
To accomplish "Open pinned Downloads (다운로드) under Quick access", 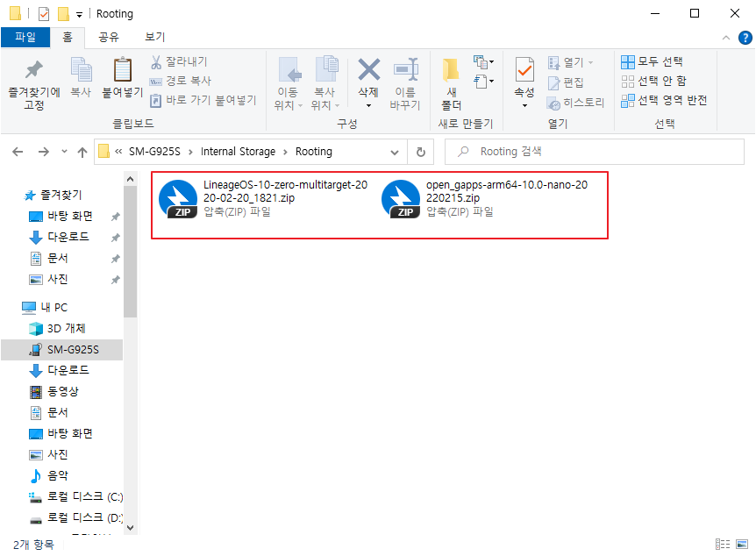I will coord(59,237).
